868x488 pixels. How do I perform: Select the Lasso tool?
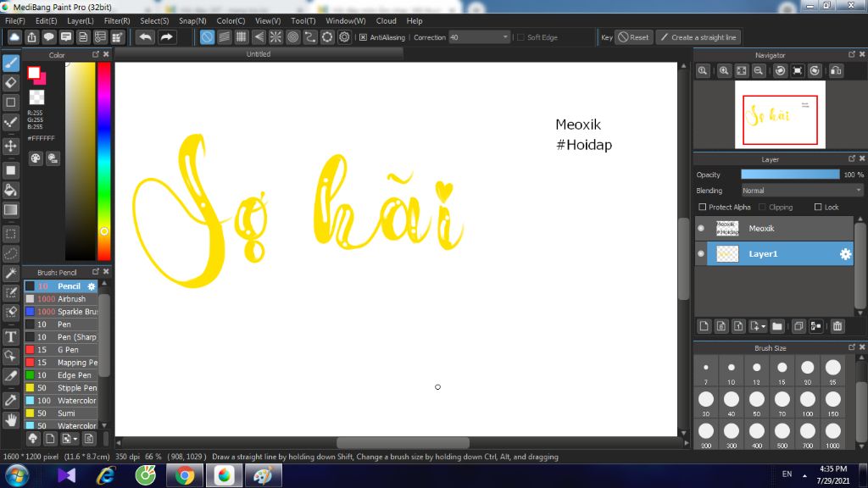[10, 254]
